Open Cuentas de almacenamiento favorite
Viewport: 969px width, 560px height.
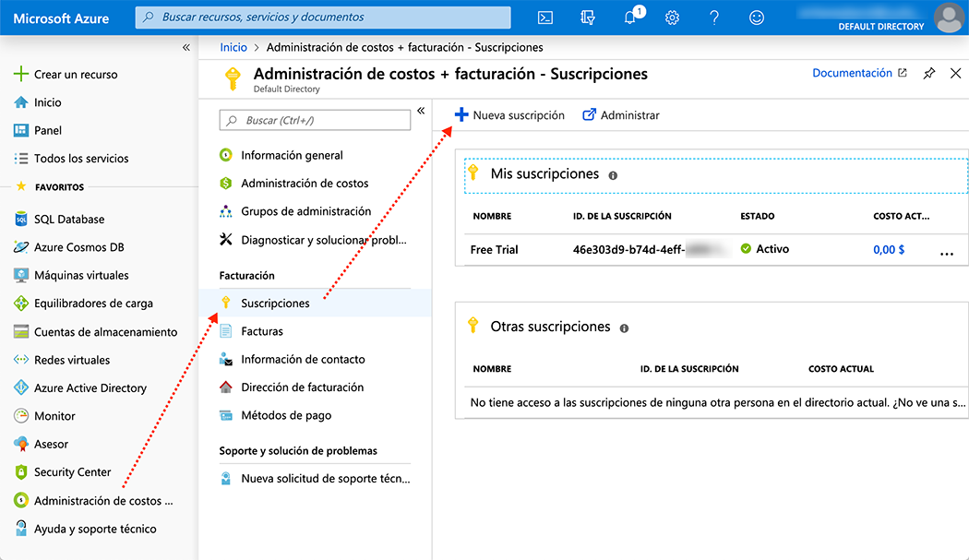96,332
